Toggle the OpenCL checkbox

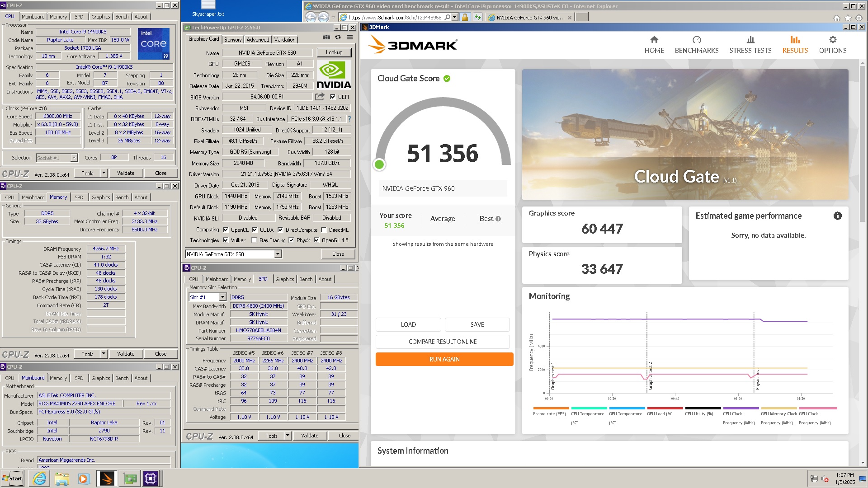pos(226,230)
